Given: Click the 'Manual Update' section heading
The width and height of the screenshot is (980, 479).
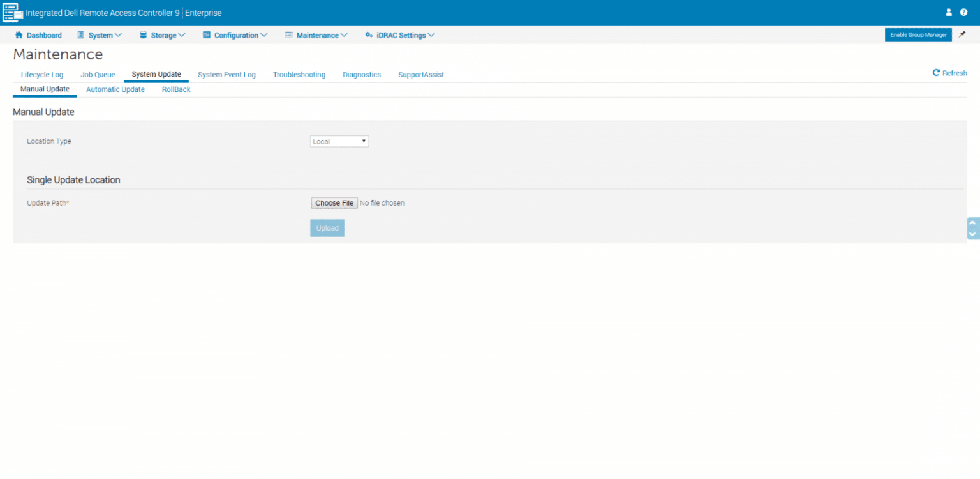Looking at the screenshot, I should 43,112.
